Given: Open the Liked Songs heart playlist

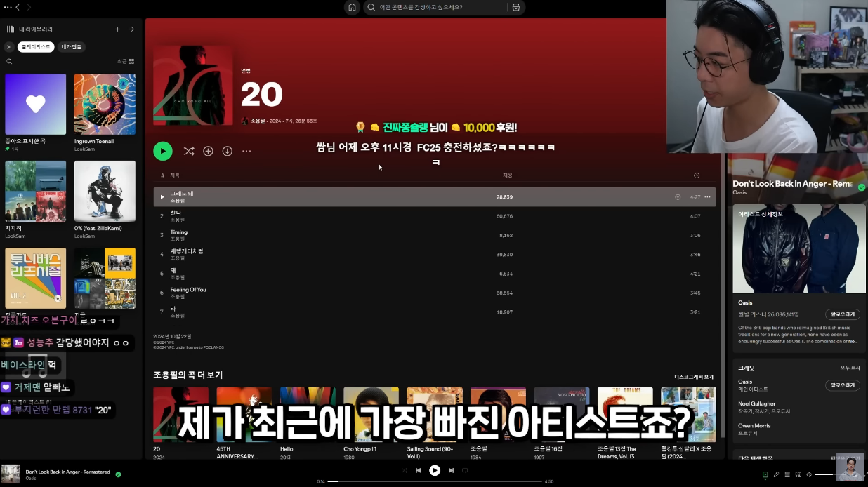Looking at the screenshot, I should (x=35, y=104).
